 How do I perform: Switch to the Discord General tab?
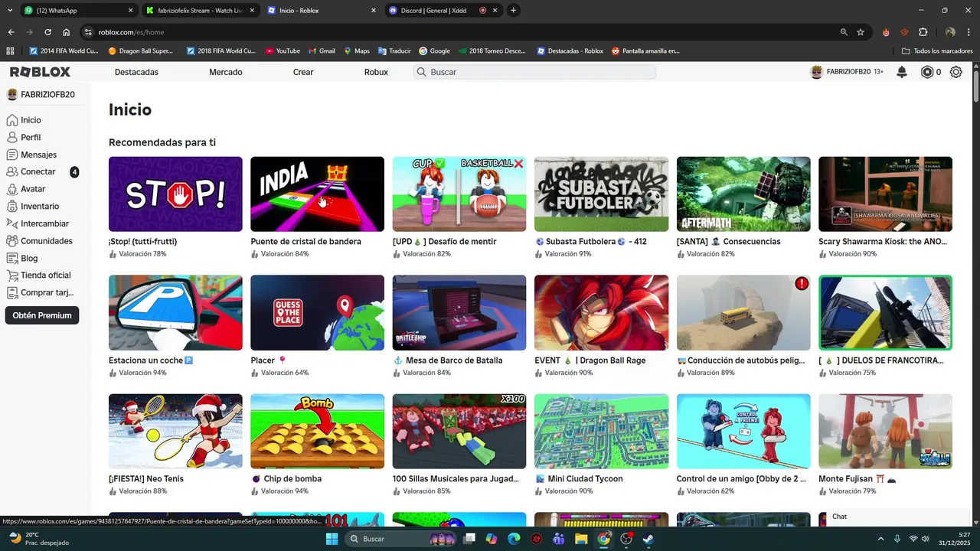[x=444, y=11]
